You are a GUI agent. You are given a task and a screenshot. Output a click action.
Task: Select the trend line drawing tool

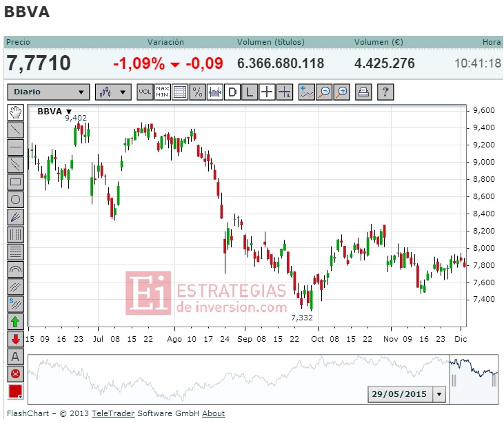click(x=15, y=130)
